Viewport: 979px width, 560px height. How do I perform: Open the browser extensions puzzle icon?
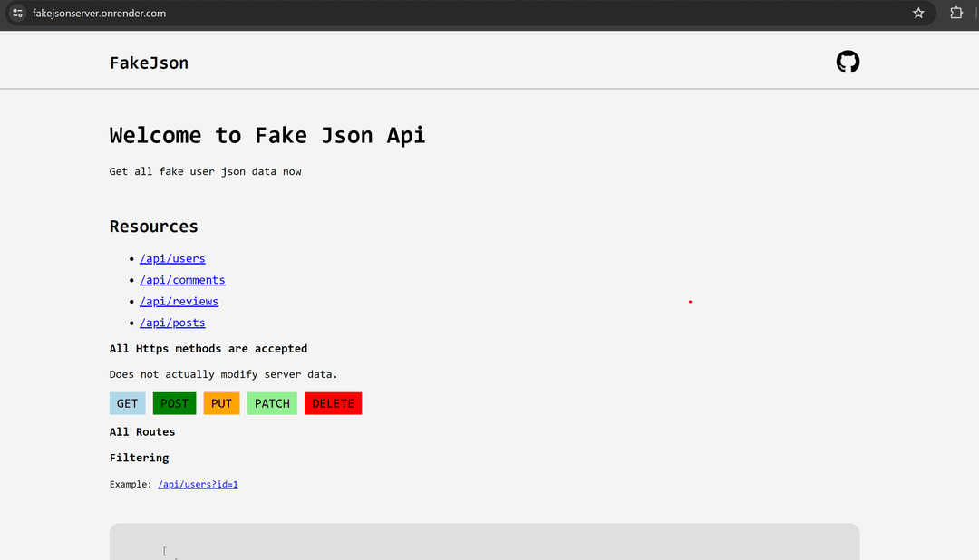956,13
